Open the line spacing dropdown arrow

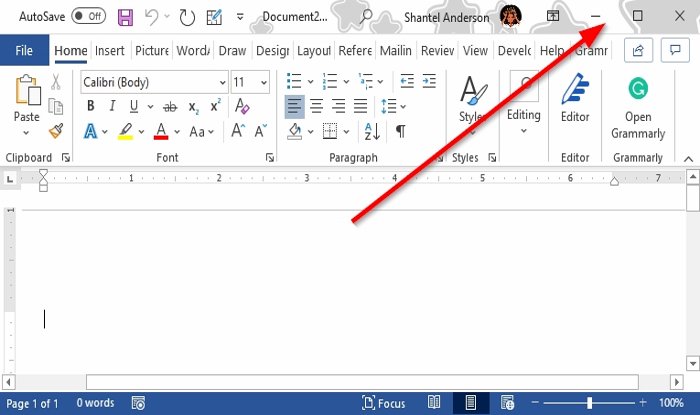point(403,107)
